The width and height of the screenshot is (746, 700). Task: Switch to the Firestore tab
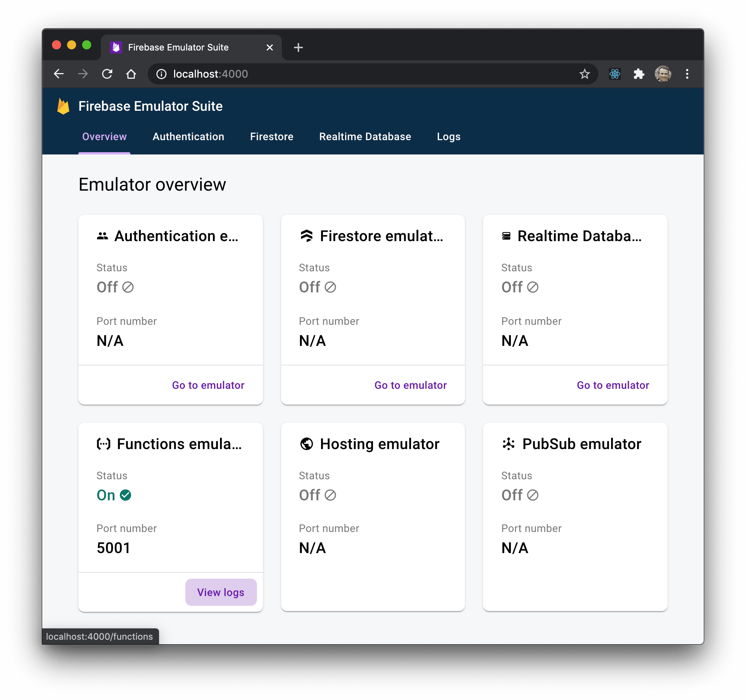pos(272,136)
